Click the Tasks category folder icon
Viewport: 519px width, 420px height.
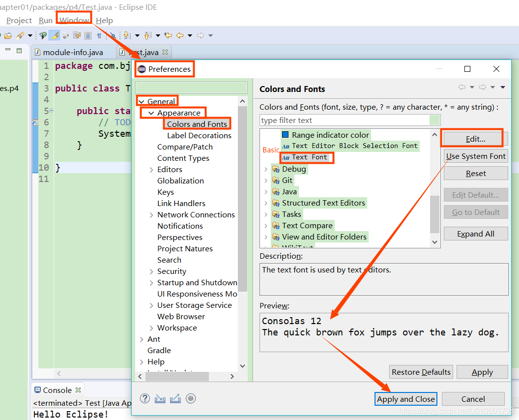(x=276, y=214)
